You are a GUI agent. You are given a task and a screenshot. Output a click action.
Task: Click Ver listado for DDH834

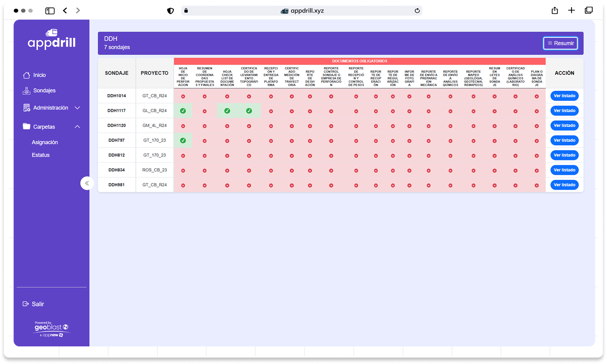pyautogui.click(x=564, y=170)
